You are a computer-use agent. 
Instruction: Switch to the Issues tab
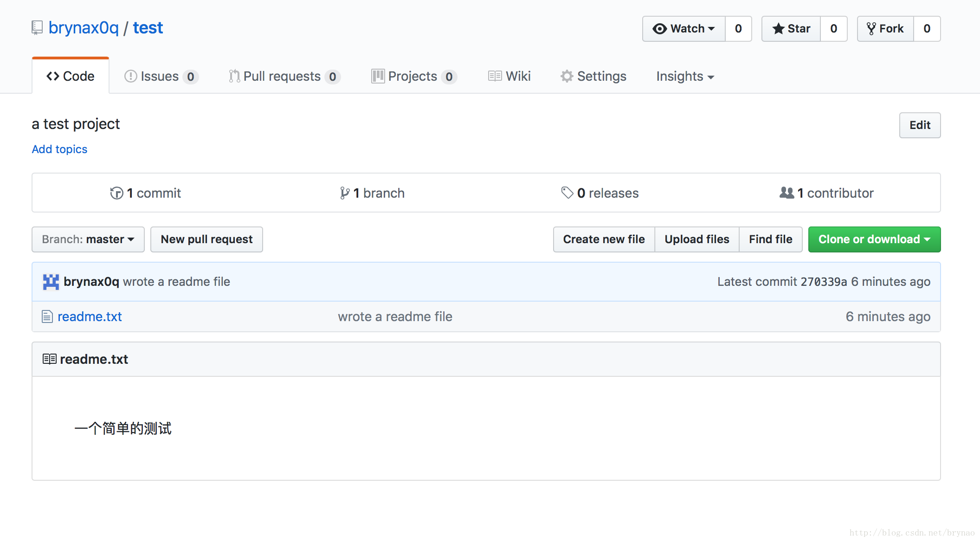pyautogui.click(x=161, y=76)
